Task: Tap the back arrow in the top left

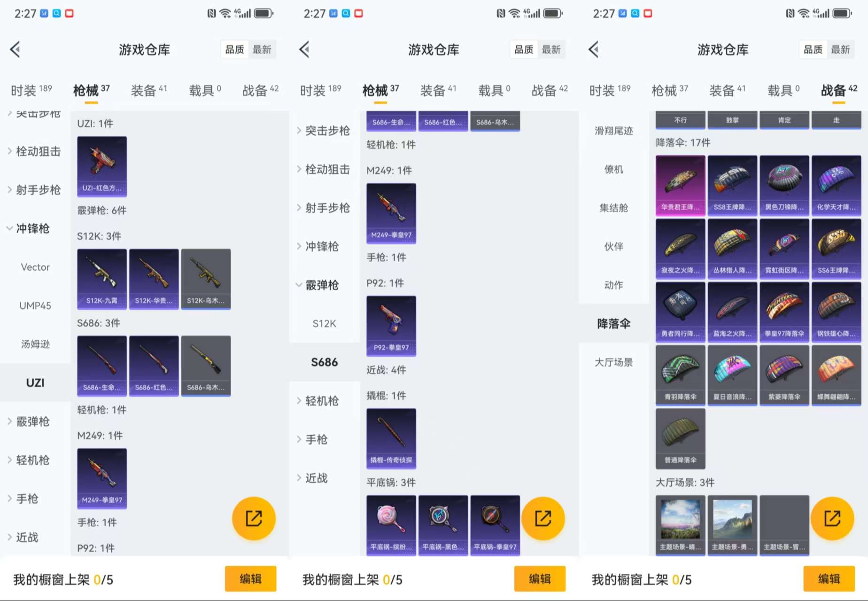Action: [x=15, y=49]
